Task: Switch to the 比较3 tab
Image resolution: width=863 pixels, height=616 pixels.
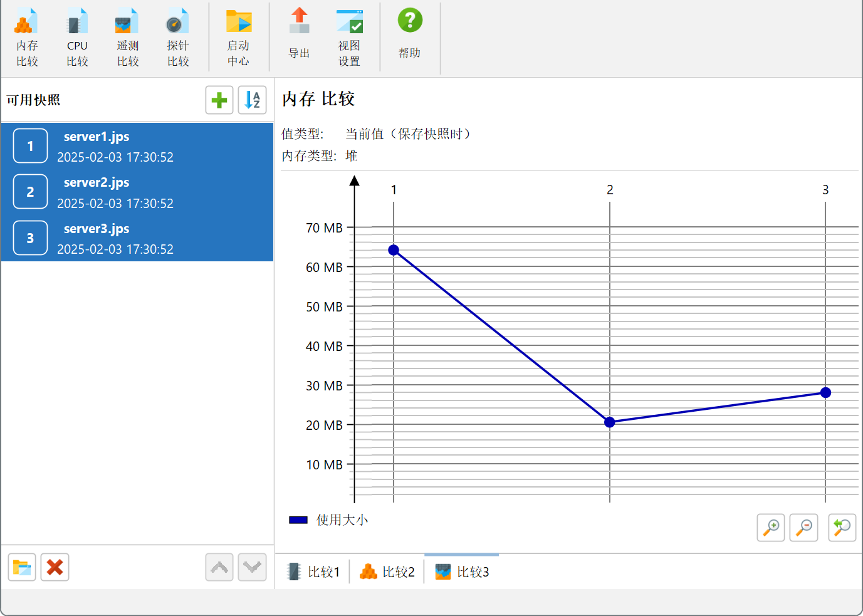Action: coord(462,572)
